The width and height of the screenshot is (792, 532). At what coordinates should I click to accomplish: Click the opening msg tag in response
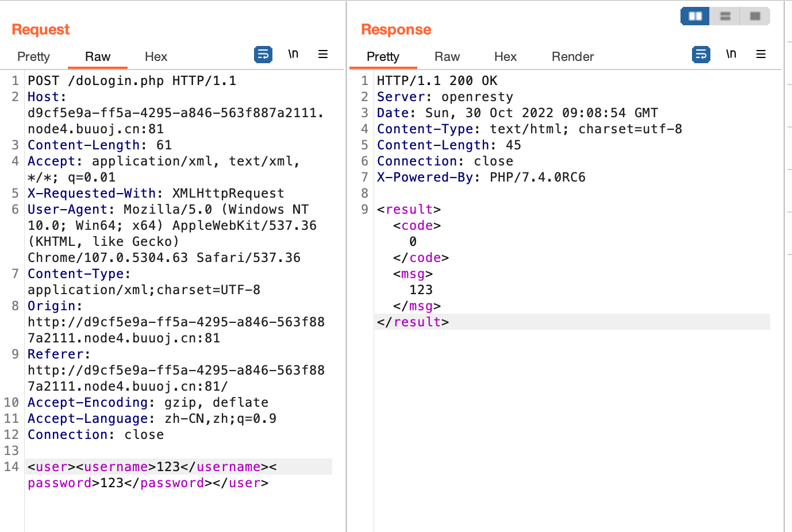pyautogui.click(x=413, y=274)
